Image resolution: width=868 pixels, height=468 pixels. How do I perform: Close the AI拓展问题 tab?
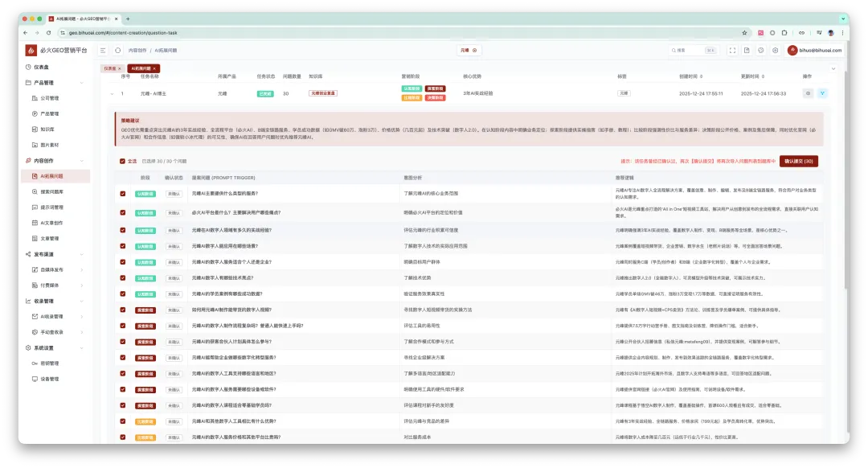pyautogui.click(x=155, y=68)
